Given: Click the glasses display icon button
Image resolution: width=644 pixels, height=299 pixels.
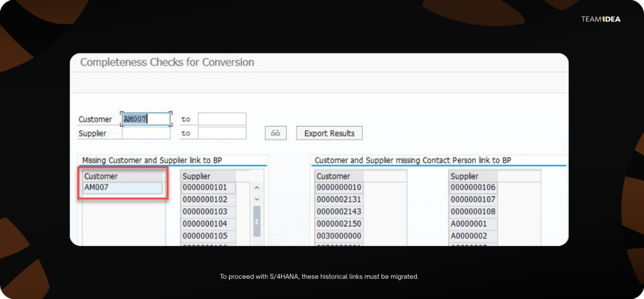Looking at the screenshot, I should coord(276,133).
